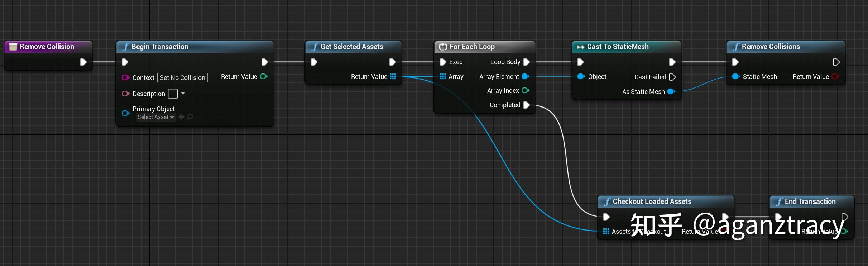Click the browse-to-asset magnifier icon

click(190, 117)
